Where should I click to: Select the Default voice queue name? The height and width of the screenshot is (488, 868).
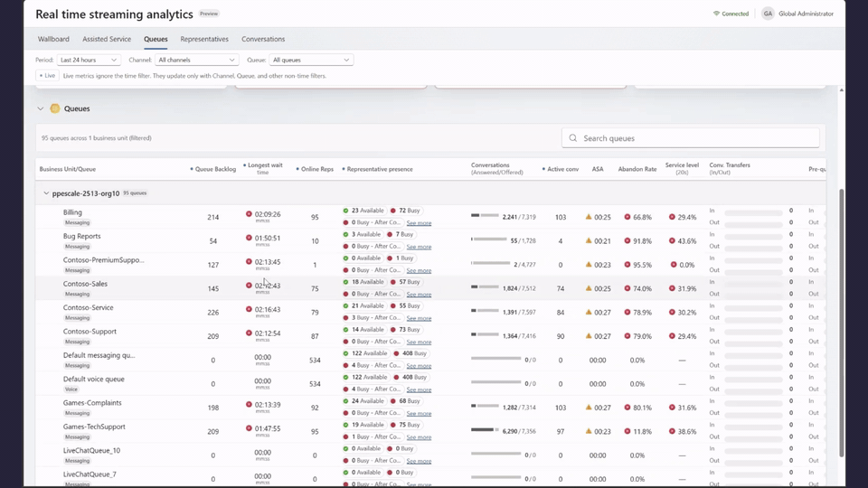pos(93,379)
